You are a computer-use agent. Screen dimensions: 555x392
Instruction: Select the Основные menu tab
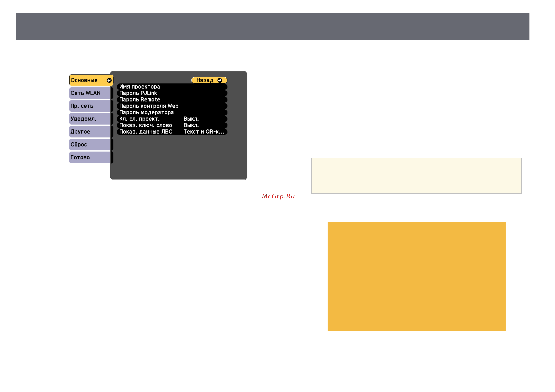(91, 80)
